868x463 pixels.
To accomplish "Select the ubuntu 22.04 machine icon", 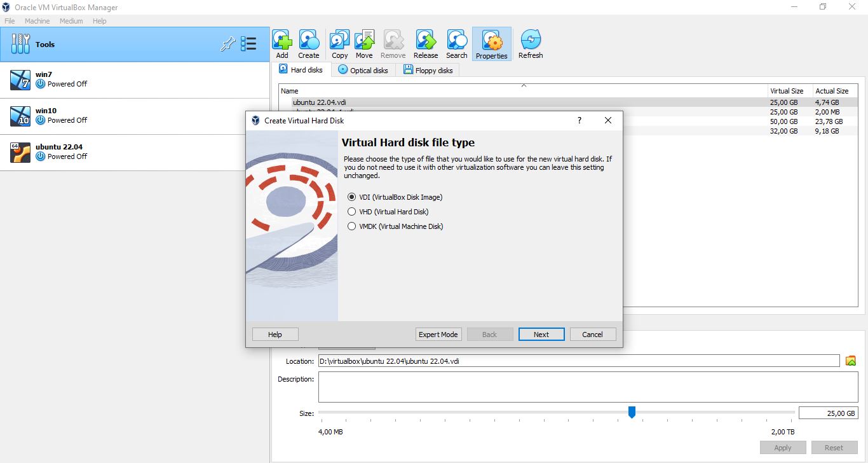I will point(20,152).
